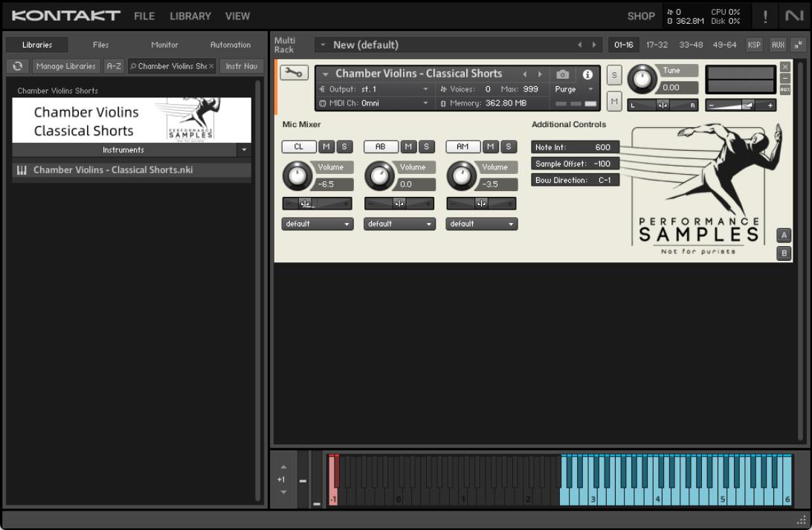Toggle the AM mic on/off button

463,147
